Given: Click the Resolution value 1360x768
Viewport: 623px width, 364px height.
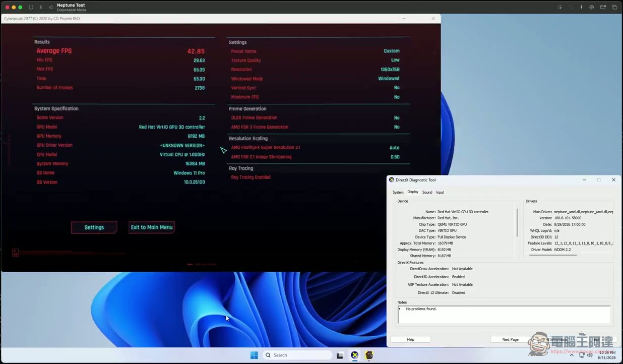Looking at the screenshot, I should click(390, 70).
